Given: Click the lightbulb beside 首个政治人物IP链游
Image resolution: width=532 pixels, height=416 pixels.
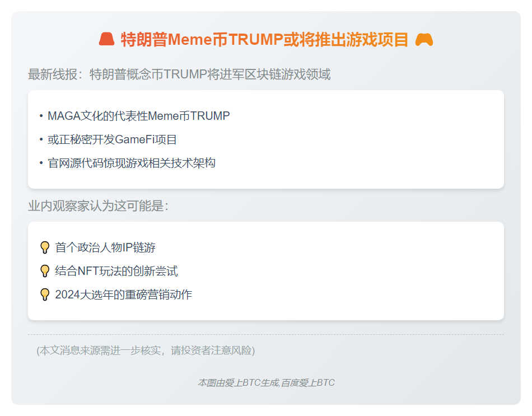Looking at the screenshot, I should point(45,247).
